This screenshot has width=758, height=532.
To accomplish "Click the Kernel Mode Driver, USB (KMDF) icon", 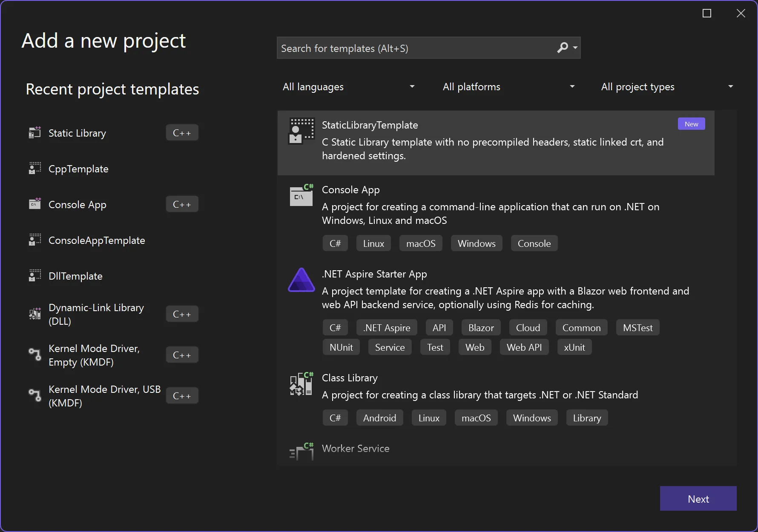I will 34,396.
